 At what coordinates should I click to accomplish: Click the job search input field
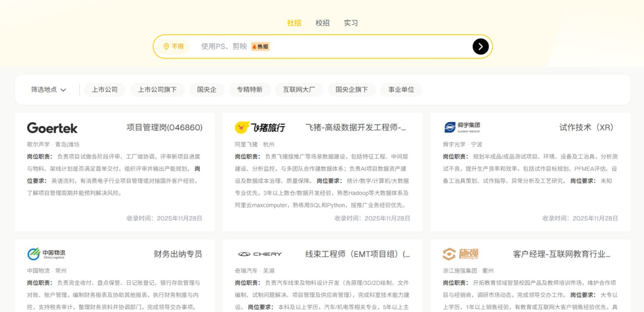[x=362, y=46]
